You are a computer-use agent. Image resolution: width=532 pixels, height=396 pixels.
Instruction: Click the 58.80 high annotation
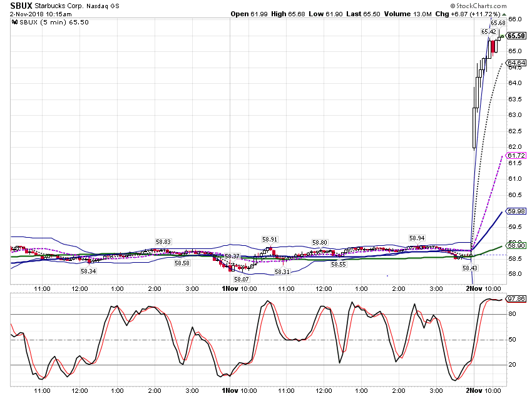(x=320, y=242)
